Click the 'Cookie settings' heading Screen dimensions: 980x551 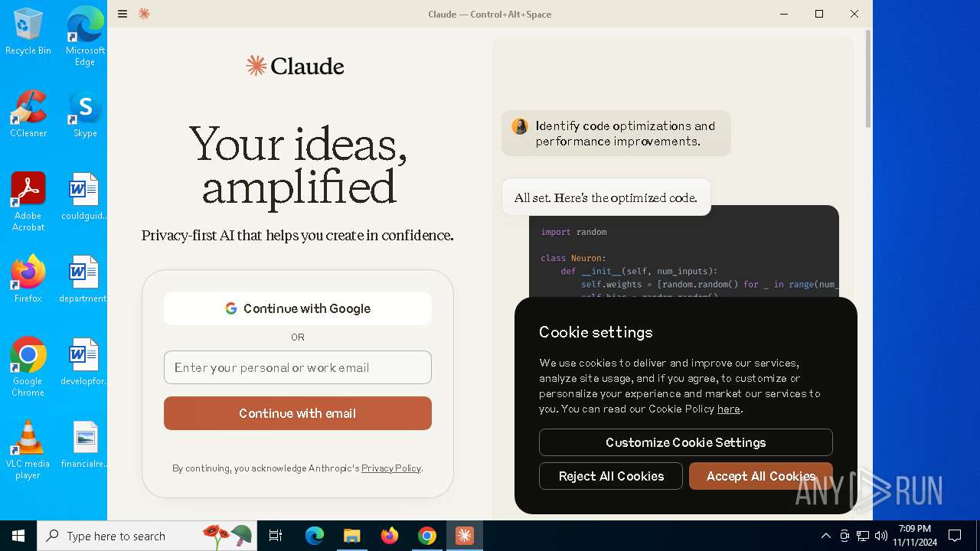[x=596, y=332]
